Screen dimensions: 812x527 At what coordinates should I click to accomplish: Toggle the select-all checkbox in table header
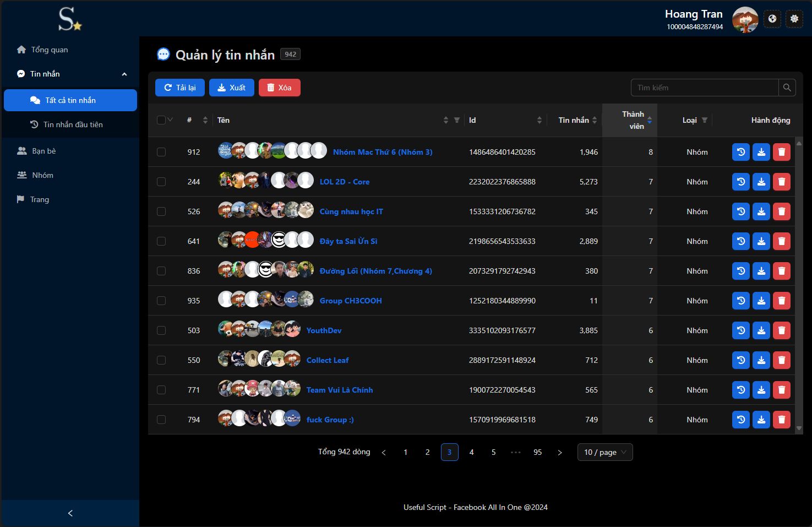(161, 120)
